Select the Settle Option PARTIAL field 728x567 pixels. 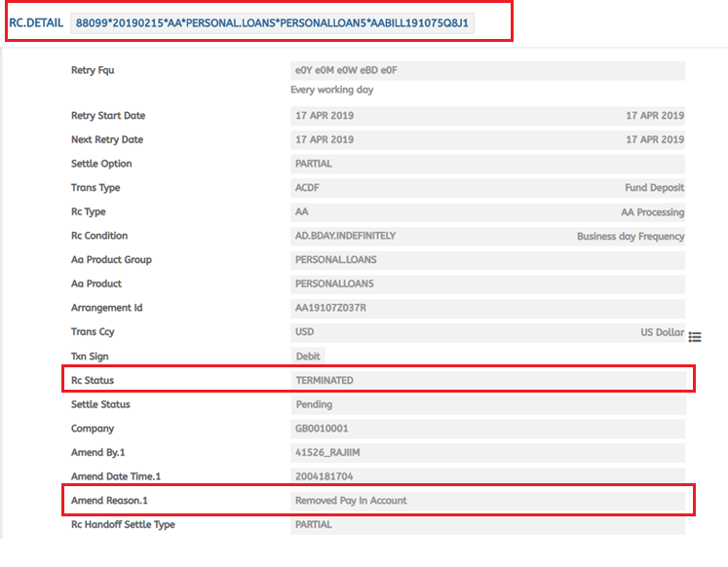pyautogui.click(x=487, y=164)
